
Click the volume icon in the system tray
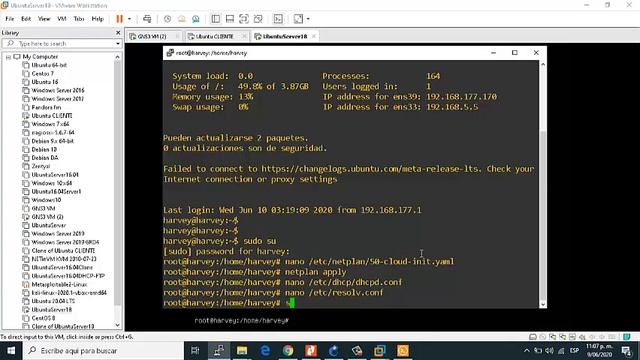click(549, 351)
